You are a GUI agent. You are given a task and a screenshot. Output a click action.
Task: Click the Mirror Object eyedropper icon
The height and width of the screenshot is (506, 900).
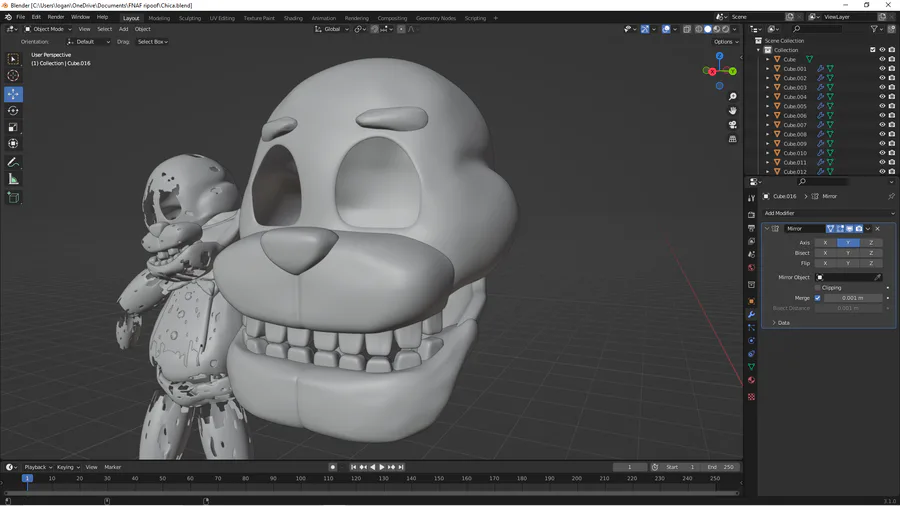(x=877, y=277)
